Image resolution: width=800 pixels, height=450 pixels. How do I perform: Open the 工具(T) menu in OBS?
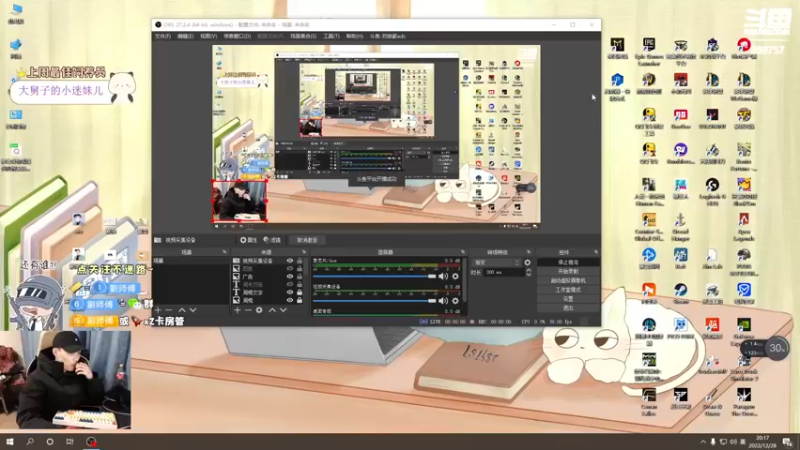pyautogui.click(x=331, y=36)
